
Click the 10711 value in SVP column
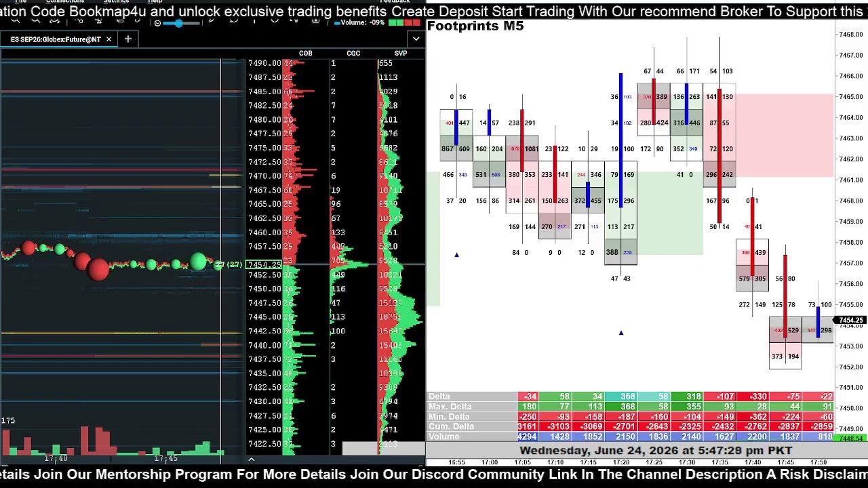pos(390,190)
